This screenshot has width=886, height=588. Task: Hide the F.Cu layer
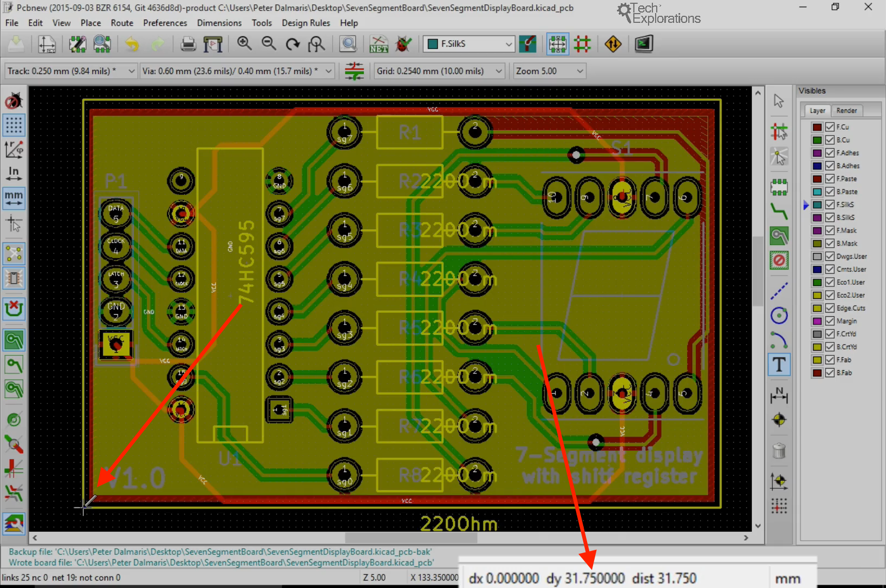[829, 126]
